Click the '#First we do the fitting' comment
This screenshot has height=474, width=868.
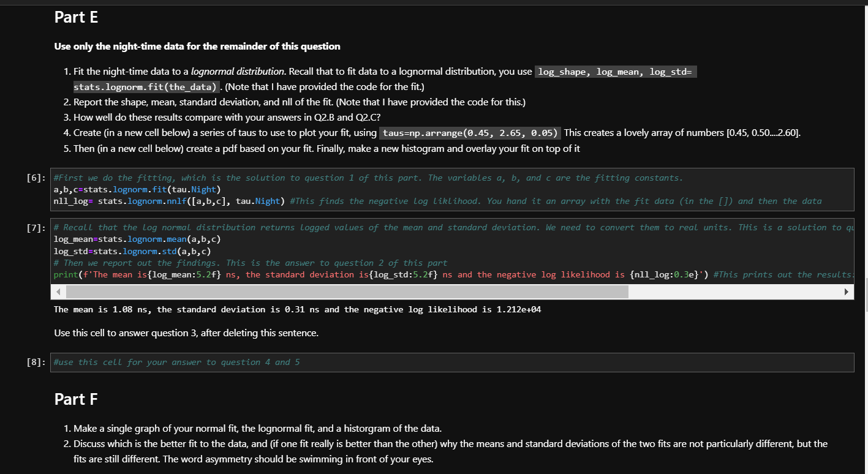coord(368,178)
